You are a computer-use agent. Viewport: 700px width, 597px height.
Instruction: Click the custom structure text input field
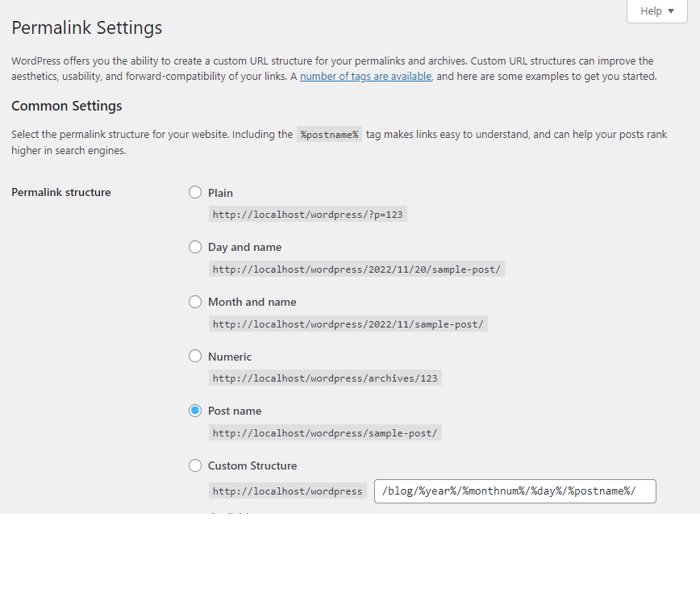coord(515,491)
